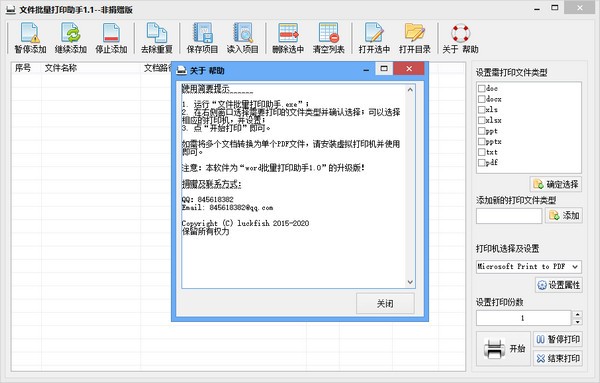Click the new print file type input field
600x383 pixels.
[509, 216]
